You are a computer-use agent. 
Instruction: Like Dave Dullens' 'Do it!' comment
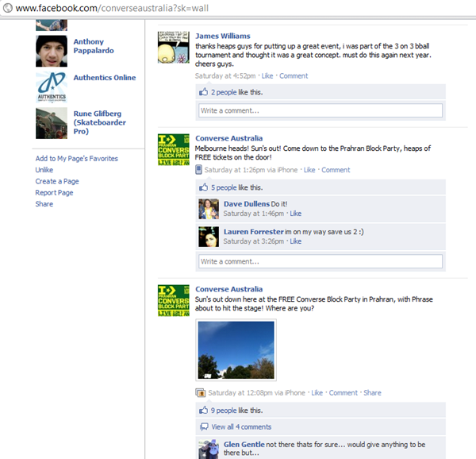(x=295, y=214)
